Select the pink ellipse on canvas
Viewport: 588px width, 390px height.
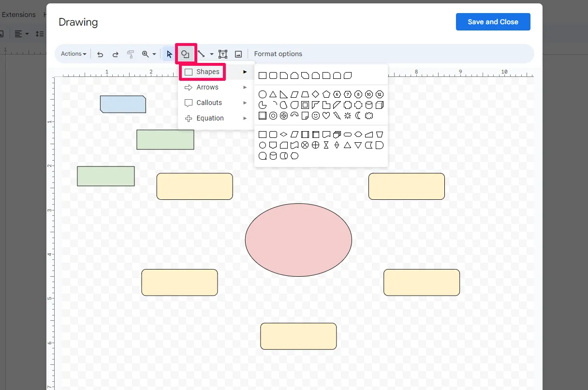[298, 240]
